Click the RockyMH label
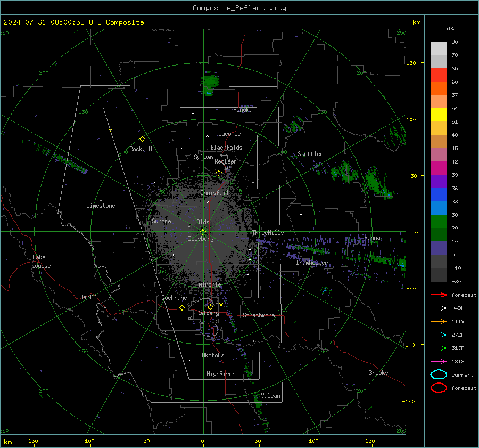This screenshot has height=448, width=479. (141, 149)
